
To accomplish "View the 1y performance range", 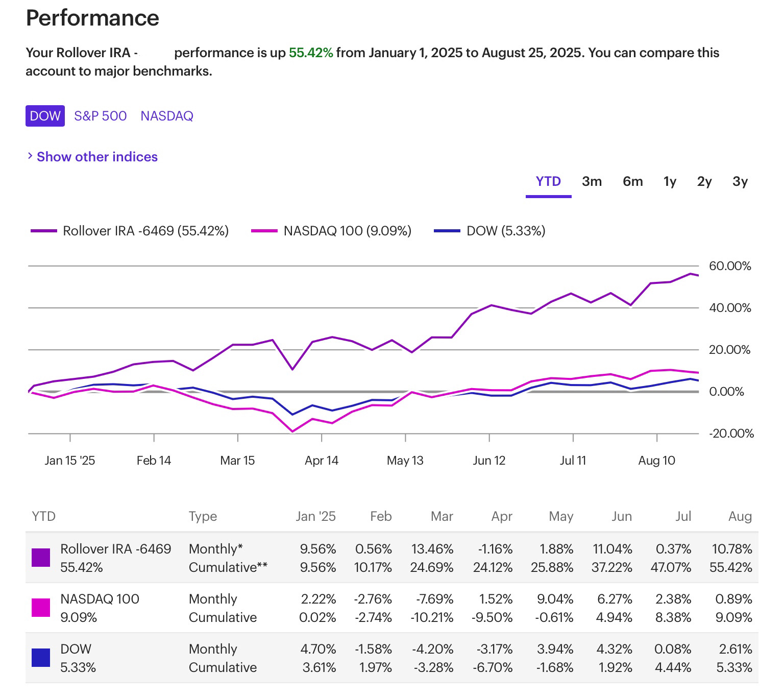I will point(670,181).
